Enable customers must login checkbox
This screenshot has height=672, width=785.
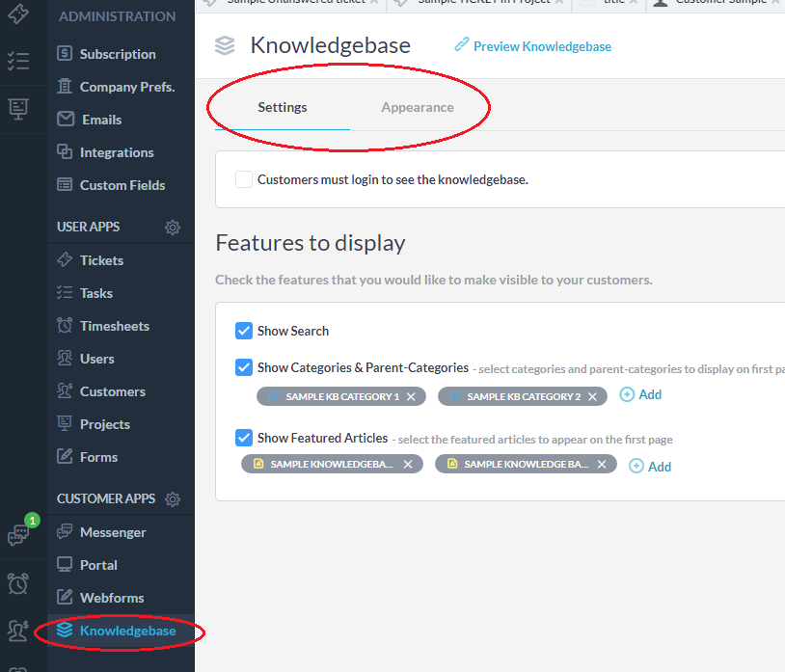coord(244,179)
